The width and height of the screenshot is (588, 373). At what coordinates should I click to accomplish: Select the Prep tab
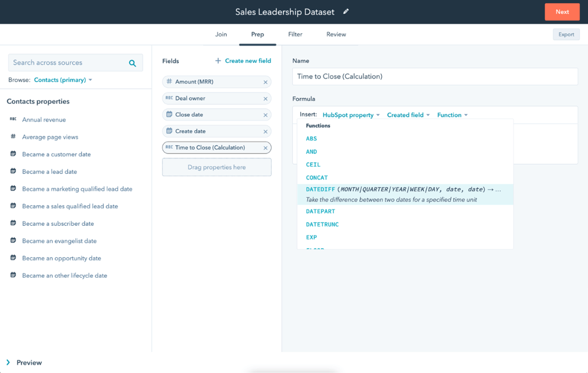257,34
